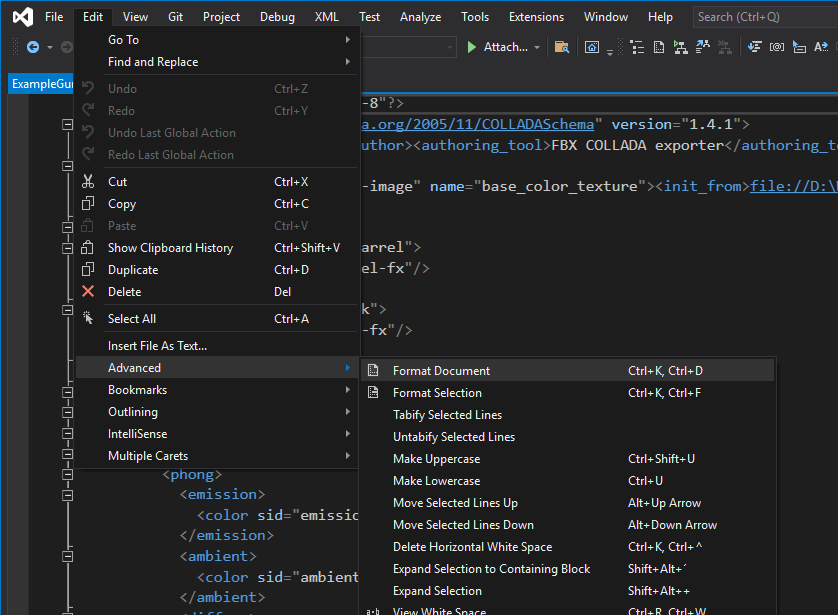Click the Search (Ctrl+Q) box
The image size is (838, 615).
click(x=765, y=17)
